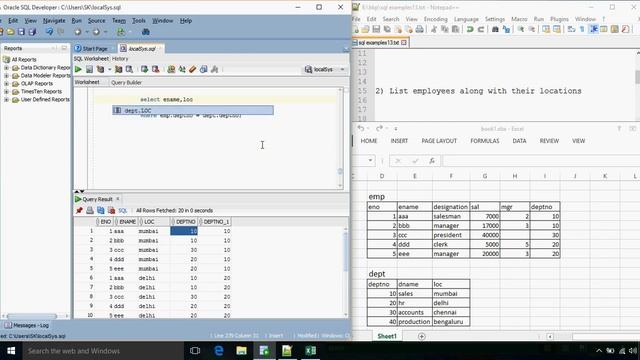Click the DEPTNO_1 column header

click(x=215, y=222)
